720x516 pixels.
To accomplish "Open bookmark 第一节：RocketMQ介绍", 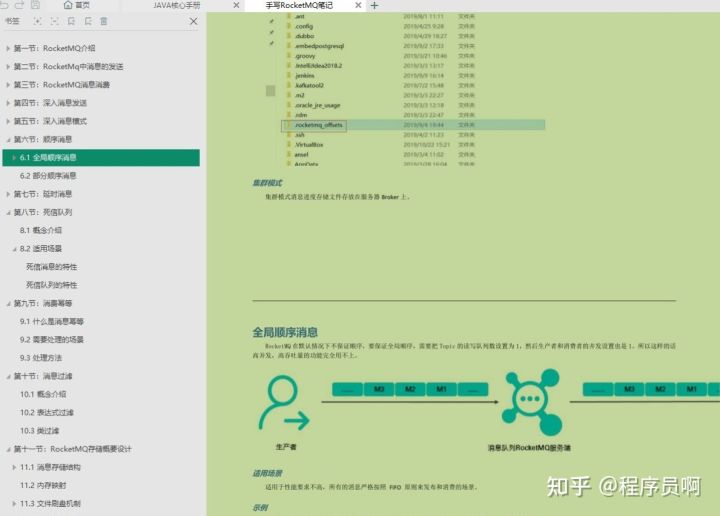I will tap(54, 48).
